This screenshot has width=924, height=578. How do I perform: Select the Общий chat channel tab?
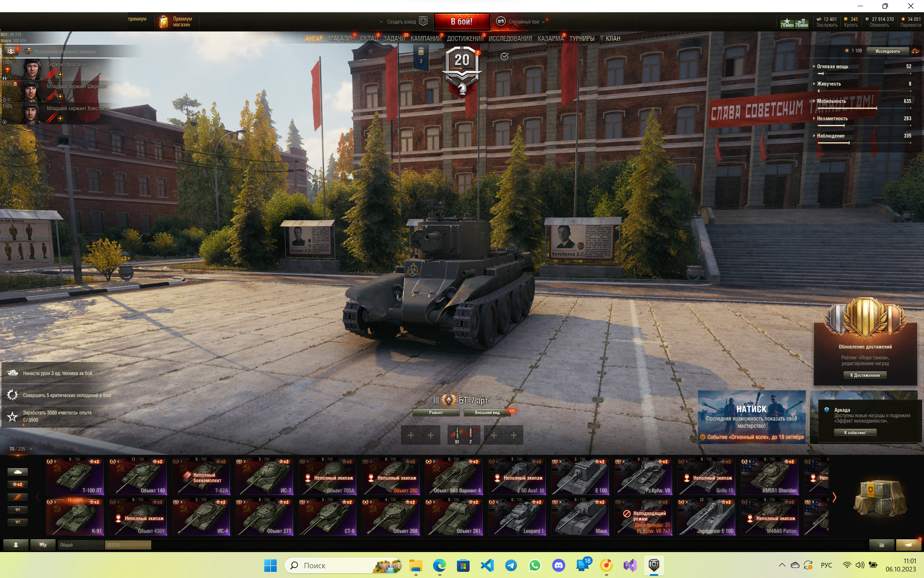81,545
